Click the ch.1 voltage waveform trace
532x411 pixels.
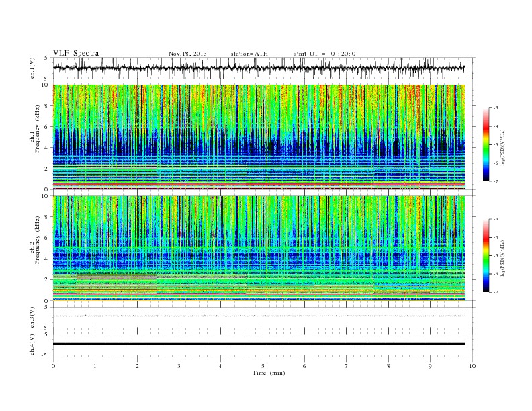point(259,68)
